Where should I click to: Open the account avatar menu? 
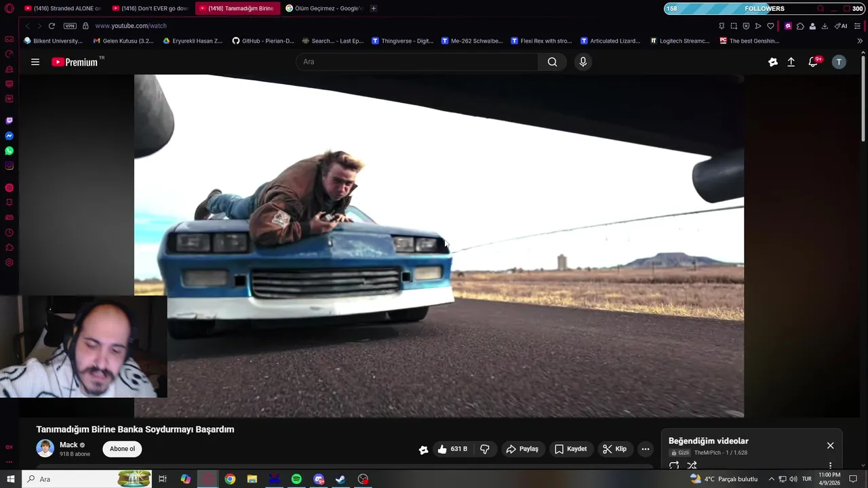839,62
